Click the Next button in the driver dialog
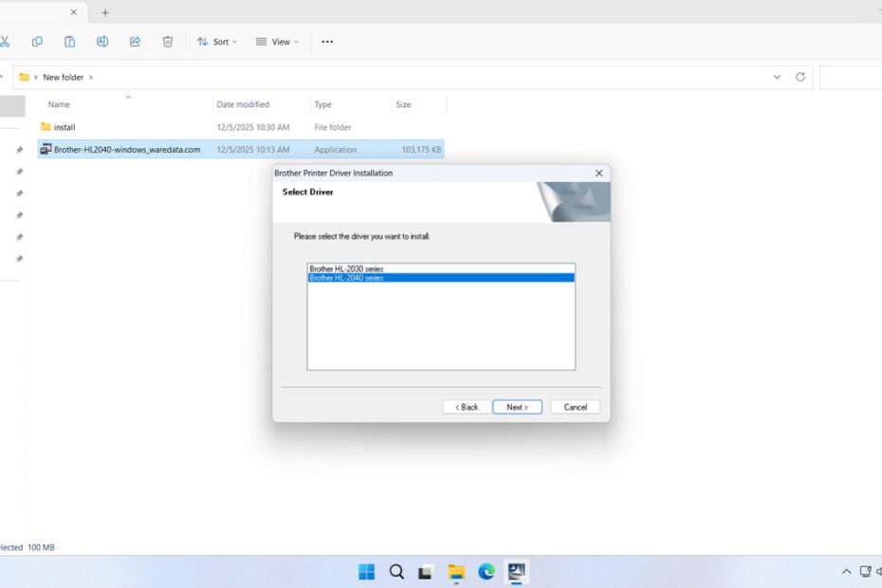Viewport: 882px width, 588px height. click(x=517, y=406)
